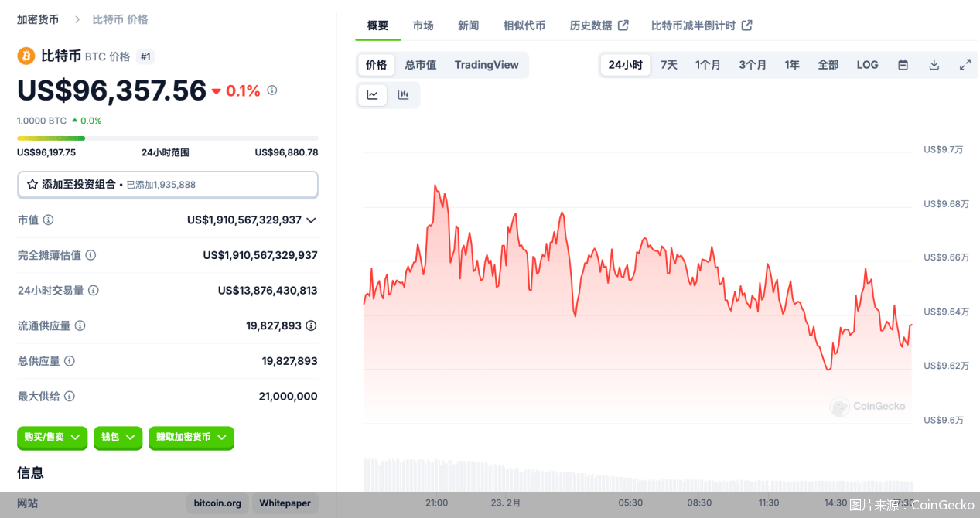Expand chart to fullscreen view
The image size is (980, 518).
(965, 65)
